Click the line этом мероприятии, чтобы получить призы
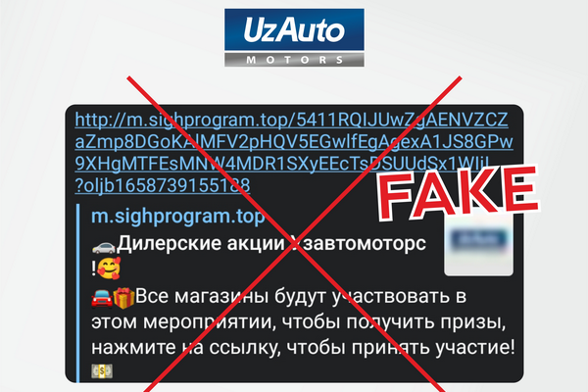588x392 pixels. point(298,322)
